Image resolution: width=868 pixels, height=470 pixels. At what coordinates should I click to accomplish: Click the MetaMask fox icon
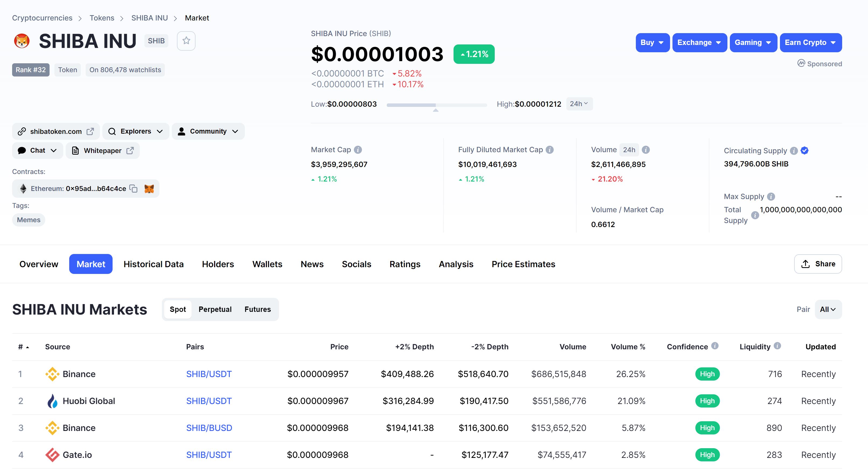[149, 189]
